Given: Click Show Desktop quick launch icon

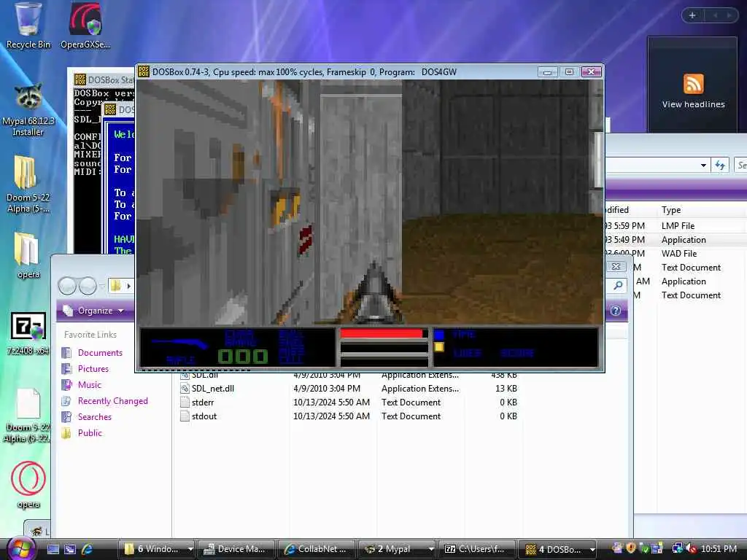Looking at the screenshot, I should pyautogui.click(x=53, y=549).
